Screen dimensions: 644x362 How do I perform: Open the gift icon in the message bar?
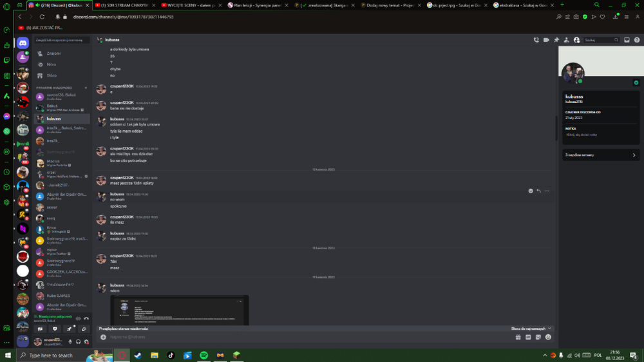coord(518,337)
